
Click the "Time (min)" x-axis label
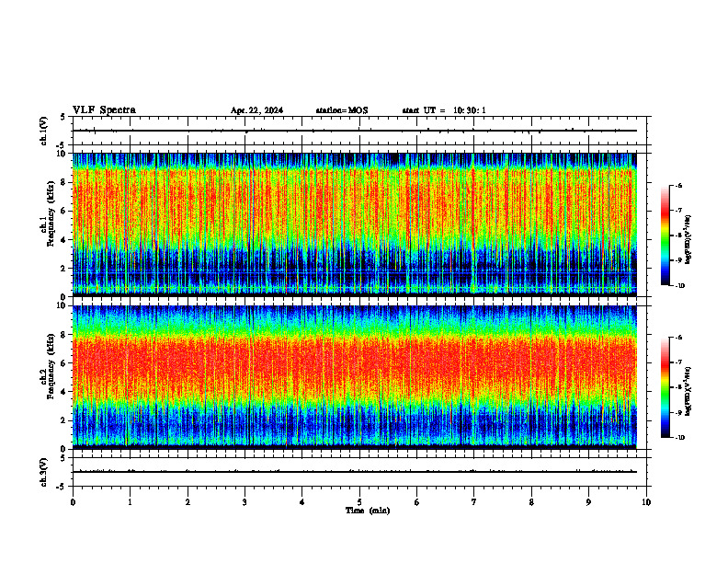pyautogui.click(x=368, y=511)
